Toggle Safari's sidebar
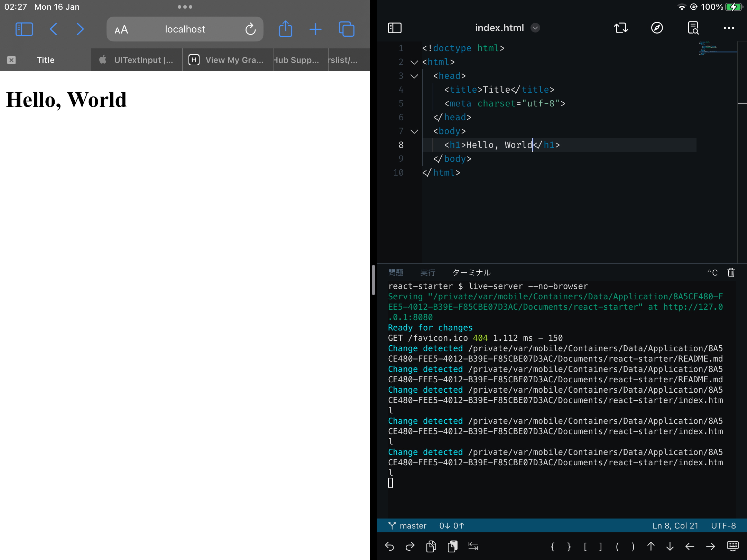 (24, 29)
